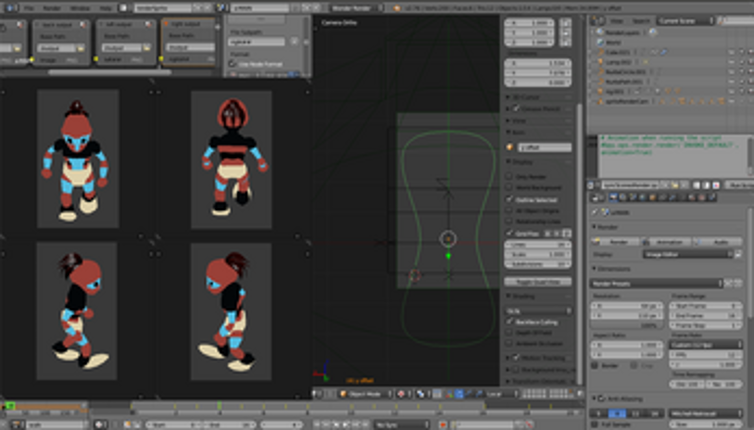This screenshot has height=430, width=754.
Task: Remove the current render preset
Action: [737, 283]
